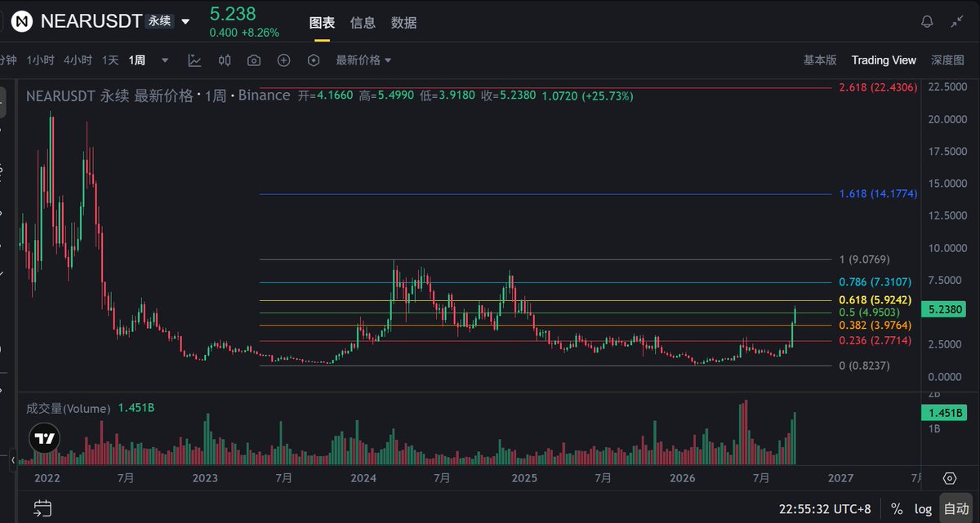Image resolution: width=980 pixels, height=523 pixels.
Task: Open the NEARUSDT pair selector dropdown arrow
Action: (185, 21)
